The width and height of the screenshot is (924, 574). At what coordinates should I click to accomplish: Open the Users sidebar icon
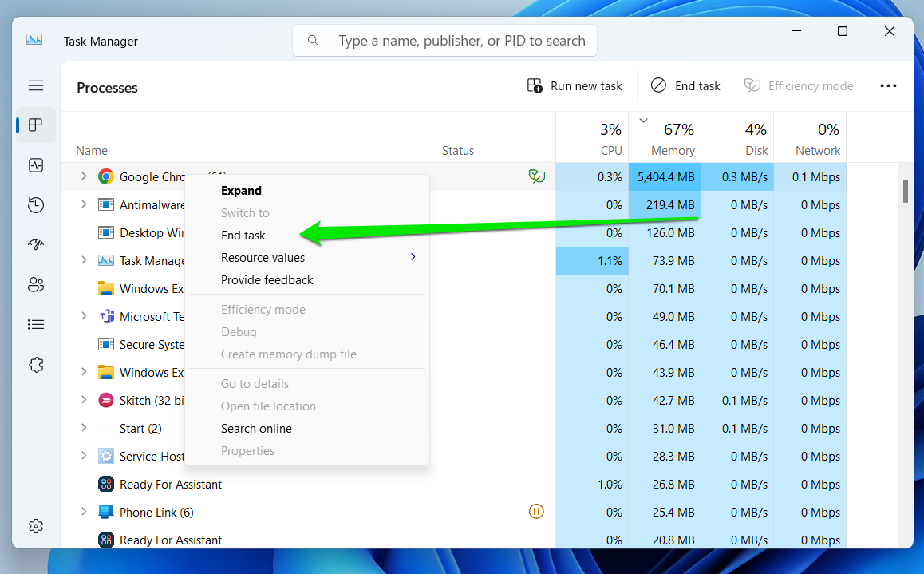[36, 285]
